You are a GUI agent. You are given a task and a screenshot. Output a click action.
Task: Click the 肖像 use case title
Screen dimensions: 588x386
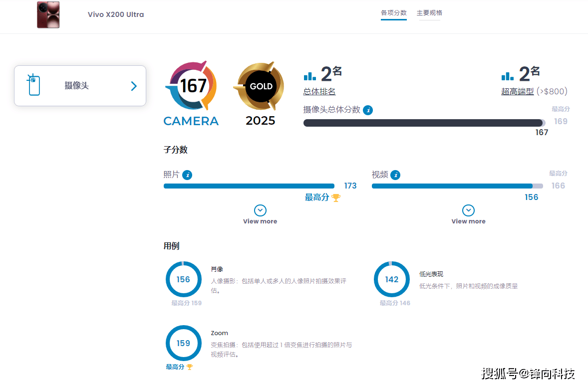point(217,269)
